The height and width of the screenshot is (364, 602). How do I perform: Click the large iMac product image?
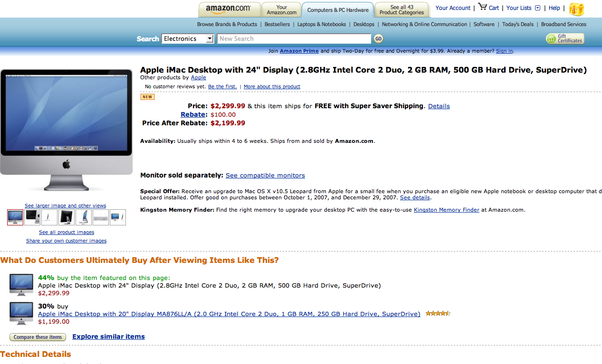[67, 130]
